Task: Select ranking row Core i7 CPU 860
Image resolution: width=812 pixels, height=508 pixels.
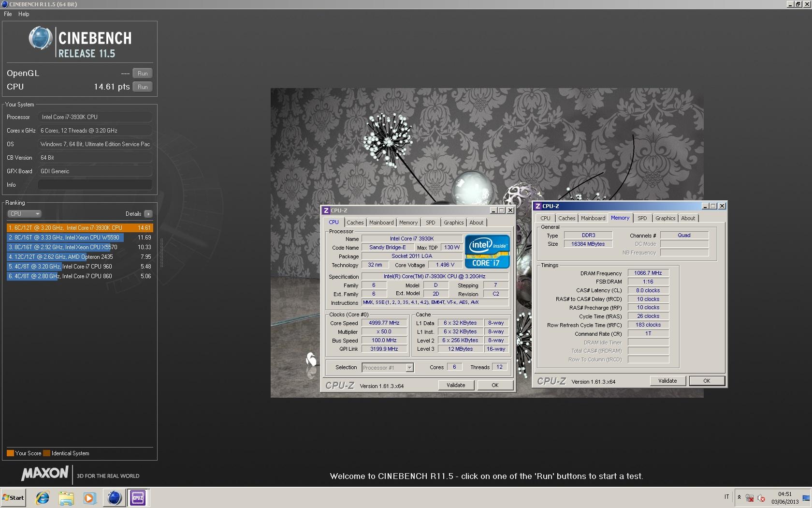Action: coord(80,276)
